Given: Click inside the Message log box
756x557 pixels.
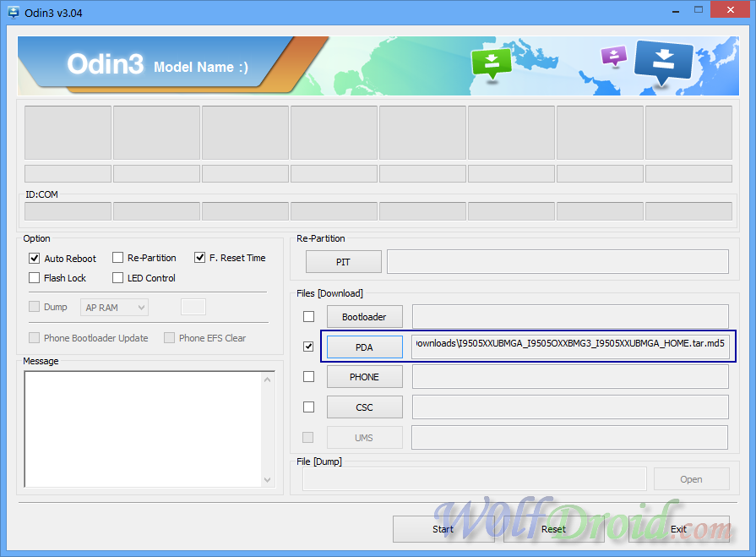Looking at the screenshot, I should point(144,429).
